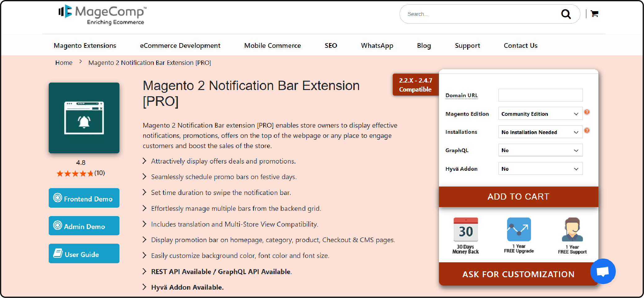Open the GraphQL dropdown
Screen dimensions: 644x298
tap(540, 150)
